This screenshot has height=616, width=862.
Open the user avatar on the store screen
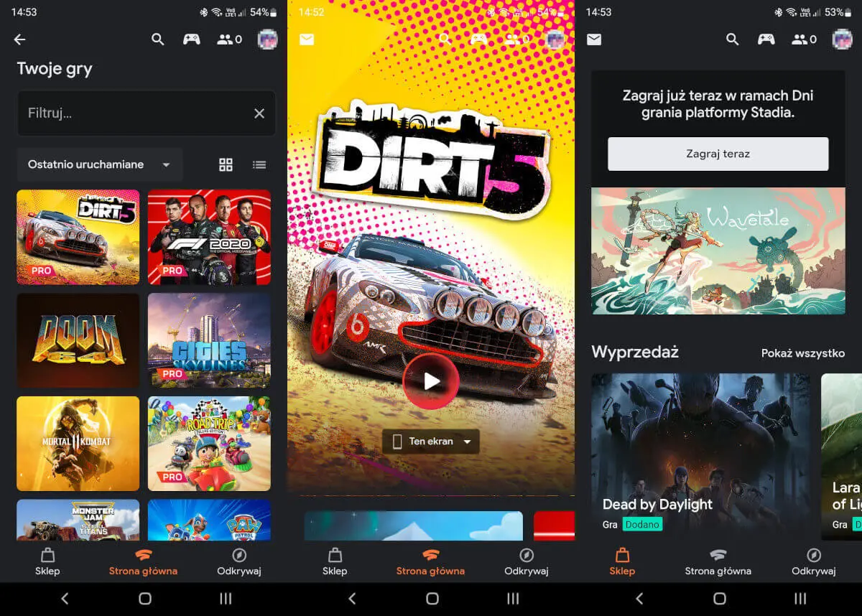[842, 39]
